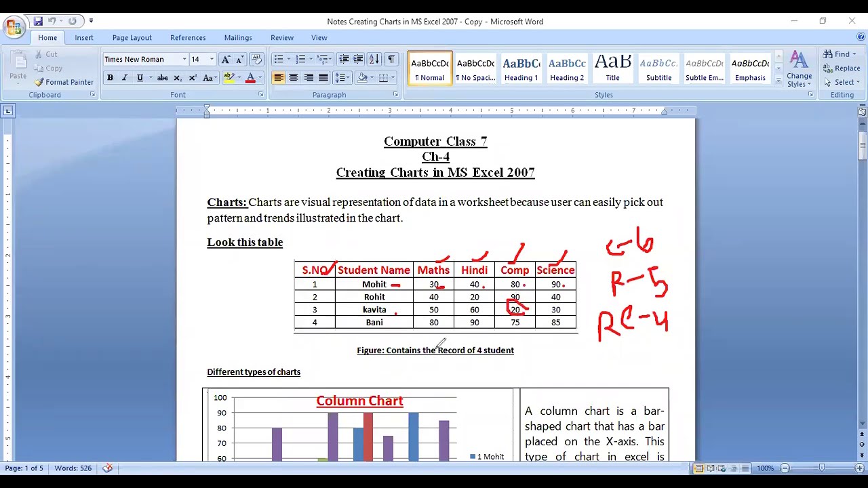Open the proofing errors icon in status bar
Image resolution: width=868 pixels, height=488 pixels.
[108, 468]
